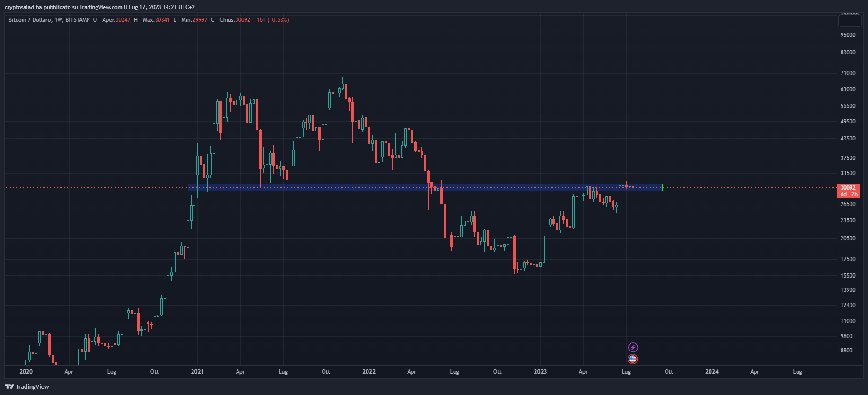Screen dimensions: 868x395
Task: Click the TradingView logo
Action: [27, 386]
